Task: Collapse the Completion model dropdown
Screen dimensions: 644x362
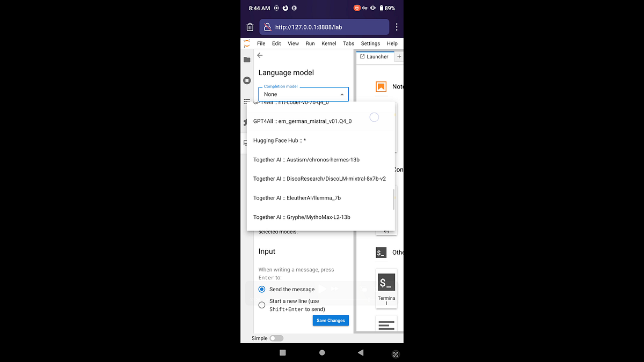Action: click(x=342, y=93)
